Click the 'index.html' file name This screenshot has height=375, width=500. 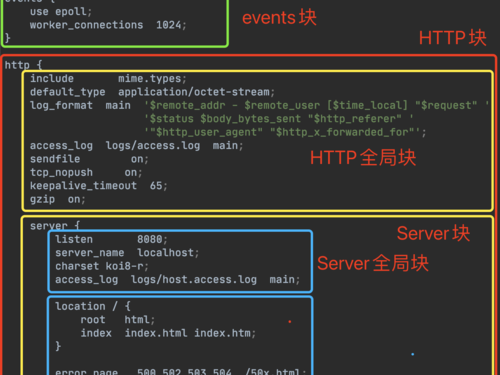click(x=156, y=333)
